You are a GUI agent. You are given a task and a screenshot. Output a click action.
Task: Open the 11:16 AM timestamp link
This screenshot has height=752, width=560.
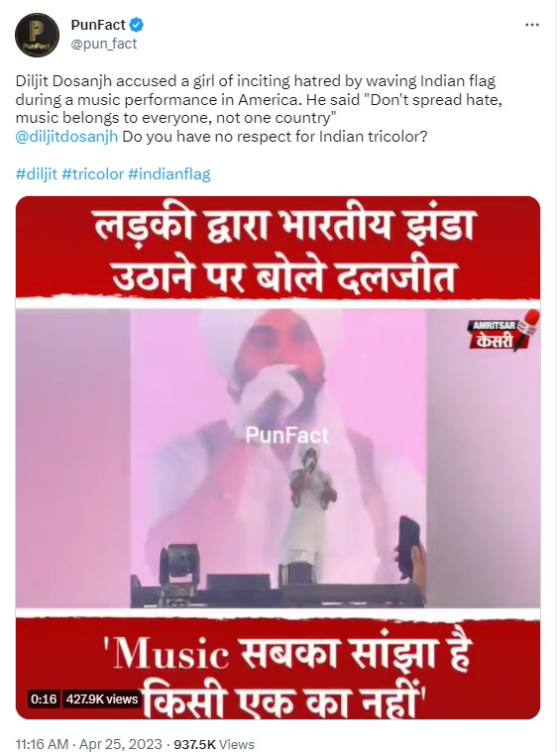[43, 744]
